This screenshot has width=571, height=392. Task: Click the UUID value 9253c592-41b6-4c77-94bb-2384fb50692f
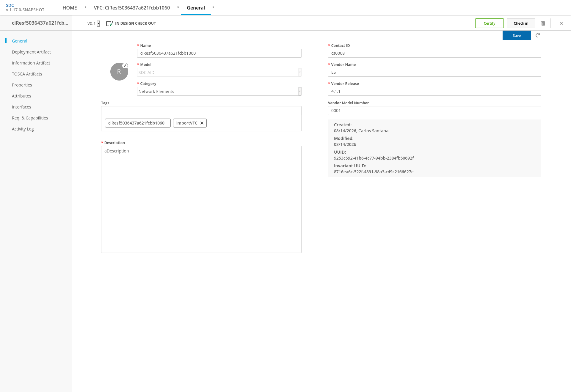tap(374, 158)
